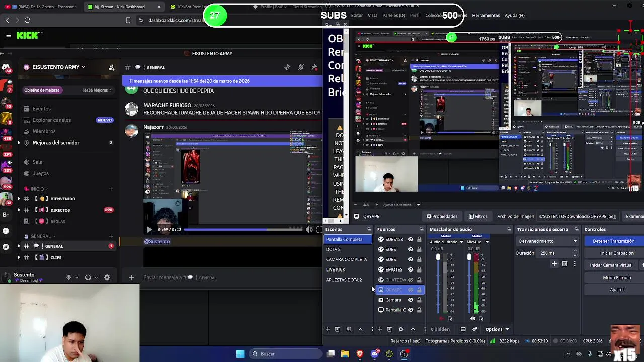Image resolution: width=644 pixels, height=362 pixels.
Task: Hide the SUBS123 source eye icon
Action: (411, 239)
